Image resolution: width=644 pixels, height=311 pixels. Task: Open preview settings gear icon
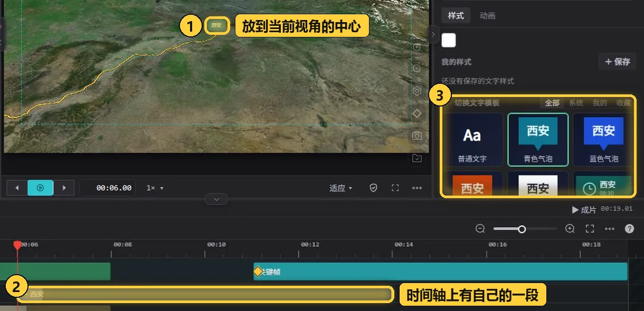click(417, 91)
